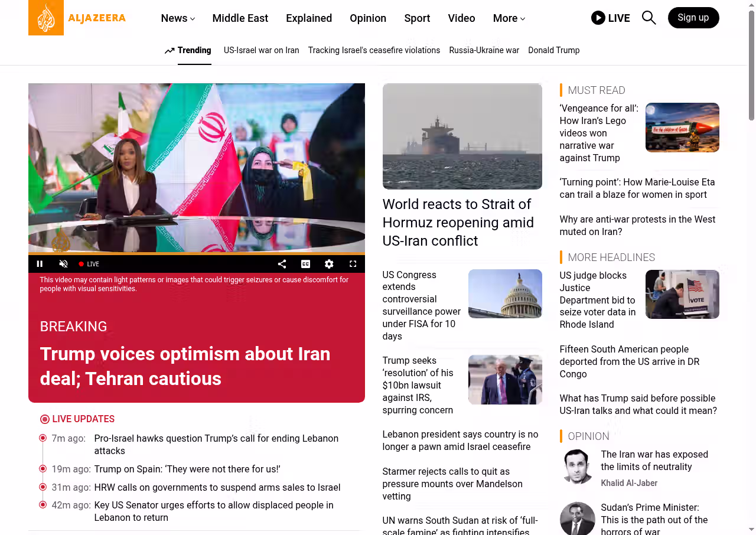The width and height of the screenshot is (756, 535).
Task: Open video settings gear
Action: click(x=329, y=264)
